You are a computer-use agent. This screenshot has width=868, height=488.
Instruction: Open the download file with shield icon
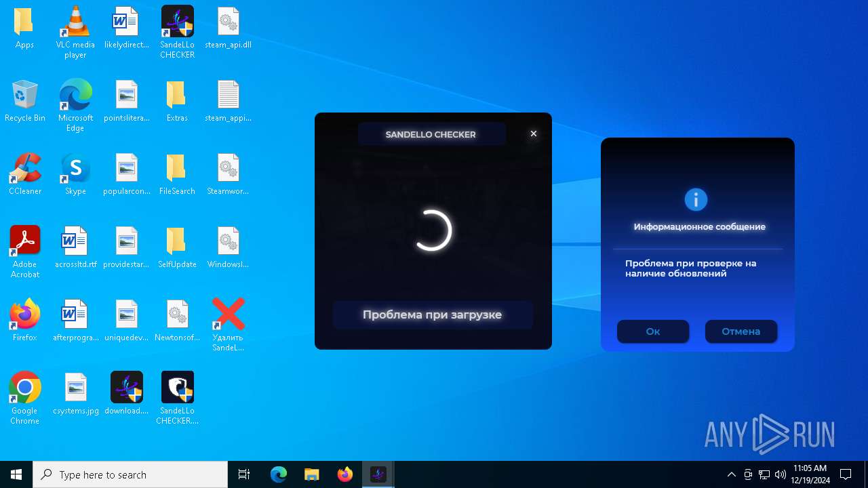tap(126, 394)
